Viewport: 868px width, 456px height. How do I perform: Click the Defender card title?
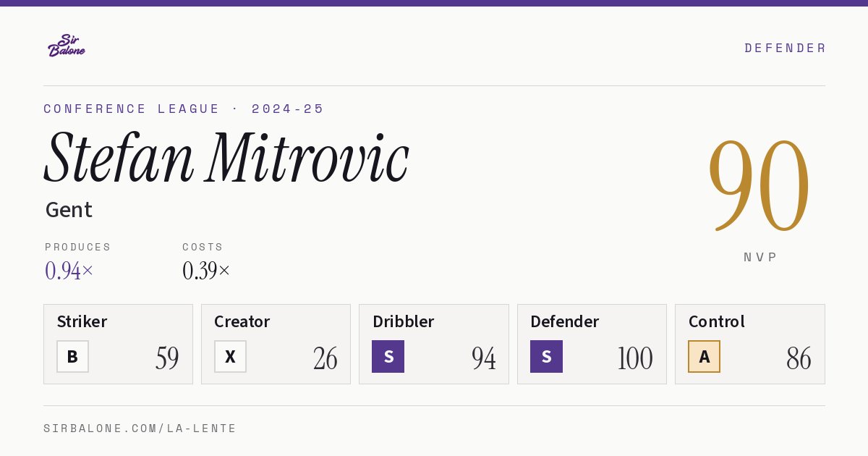[565, 321]
